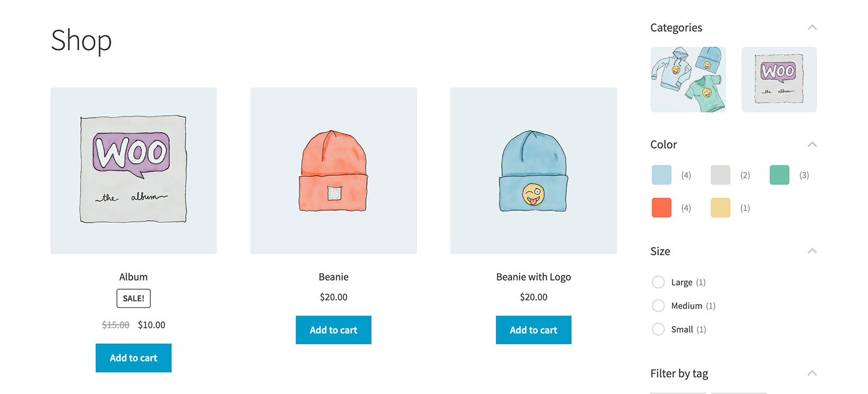
Task: Open the Album product image
Action: (133, 171)
